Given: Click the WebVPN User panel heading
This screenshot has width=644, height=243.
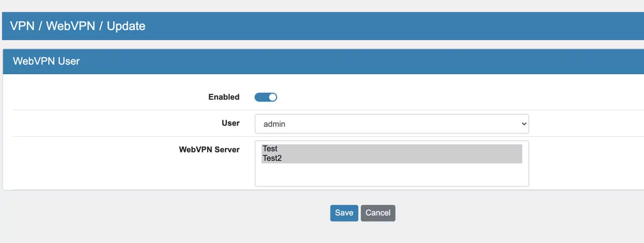Looking at the screenshot, I should pyautogui.click(x=46, y=61).
